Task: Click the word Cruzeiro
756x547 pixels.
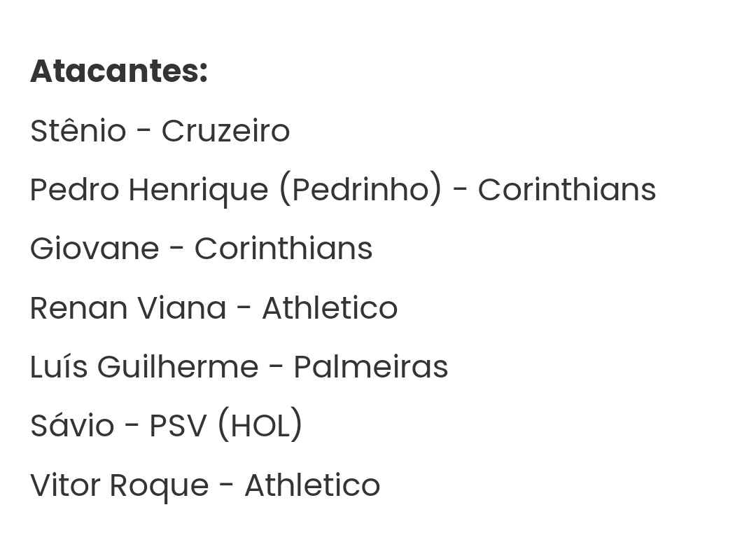Action: 225,131
